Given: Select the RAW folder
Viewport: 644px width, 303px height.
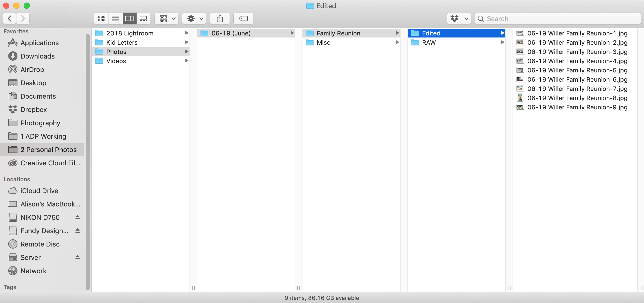Looking at the screenshot, I should (457, 42).
